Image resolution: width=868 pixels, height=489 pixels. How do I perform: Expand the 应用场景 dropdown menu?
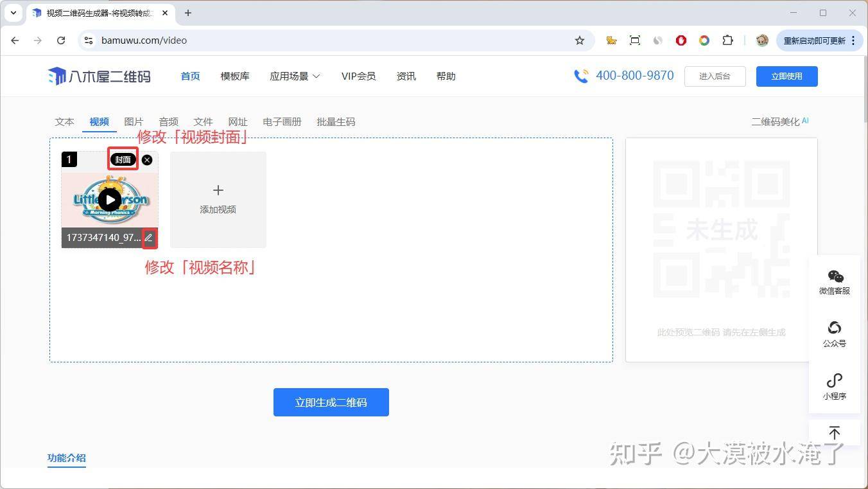295,76
